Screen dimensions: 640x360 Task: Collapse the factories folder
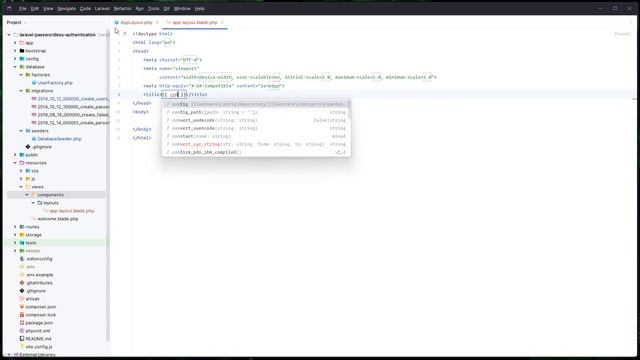pyautogui.click(x=21, y=75)
